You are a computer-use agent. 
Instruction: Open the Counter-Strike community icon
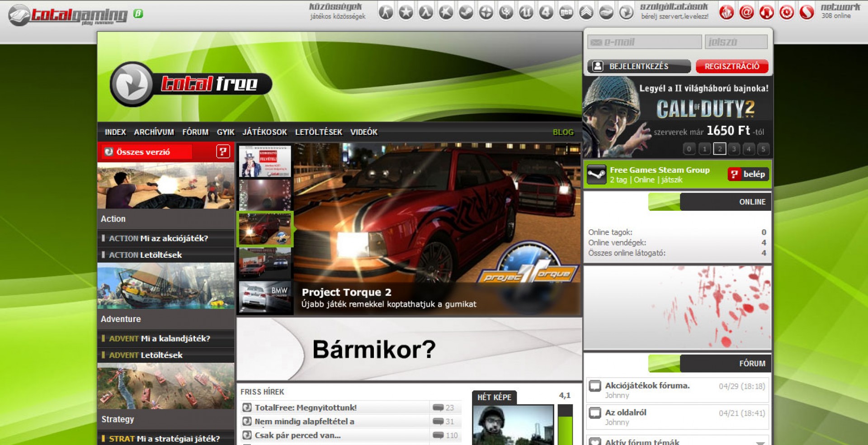(x=386, y=12)
